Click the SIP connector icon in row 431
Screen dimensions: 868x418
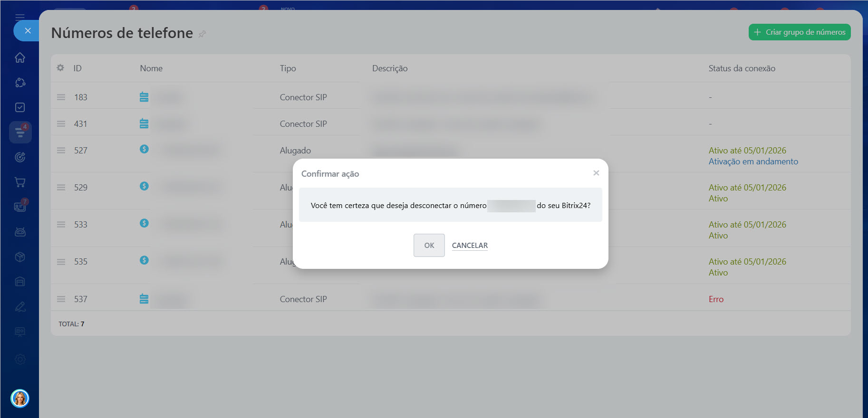coord(144,123)
